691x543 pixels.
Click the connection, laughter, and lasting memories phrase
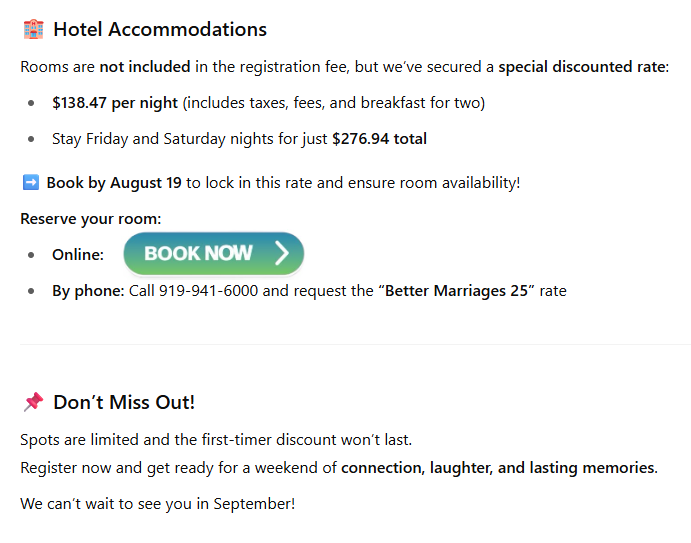click(499, 468)
